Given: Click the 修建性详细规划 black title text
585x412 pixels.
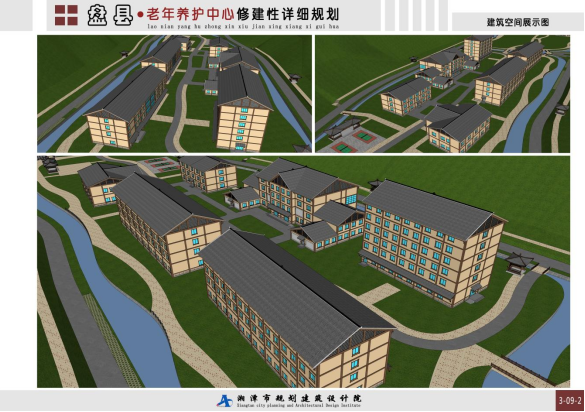Looking at the screenshot, I should (x=288, y=14).
